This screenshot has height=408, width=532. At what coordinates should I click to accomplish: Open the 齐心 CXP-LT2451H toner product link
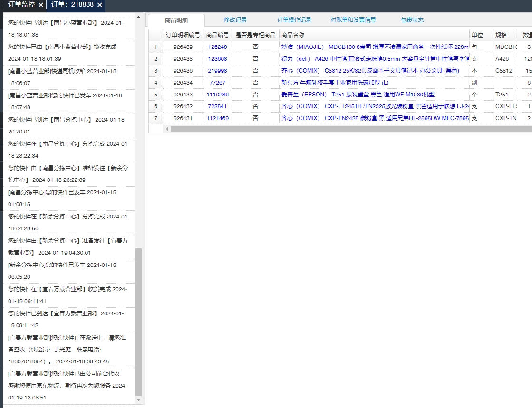(375, 106)
